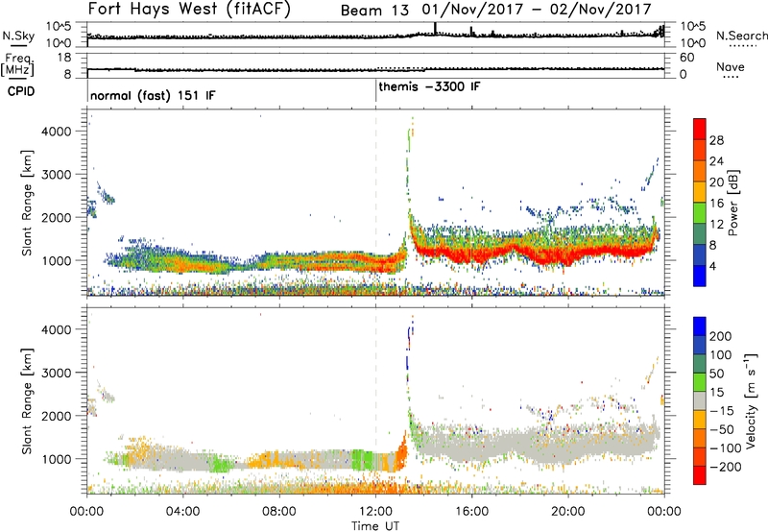
Task: Click the '4000' range tick of the power panel
Action: click(56, 132)
